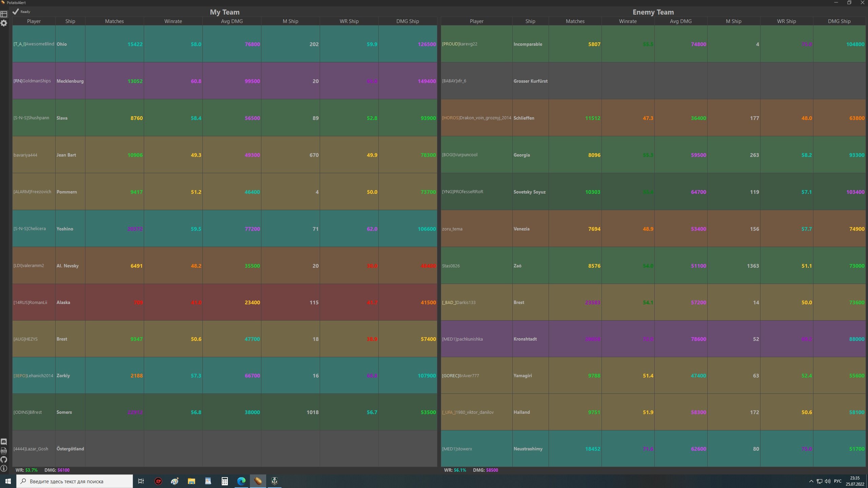Open the info icon in sidebar
Screen dimensions: 868x488
pos(4,469)
